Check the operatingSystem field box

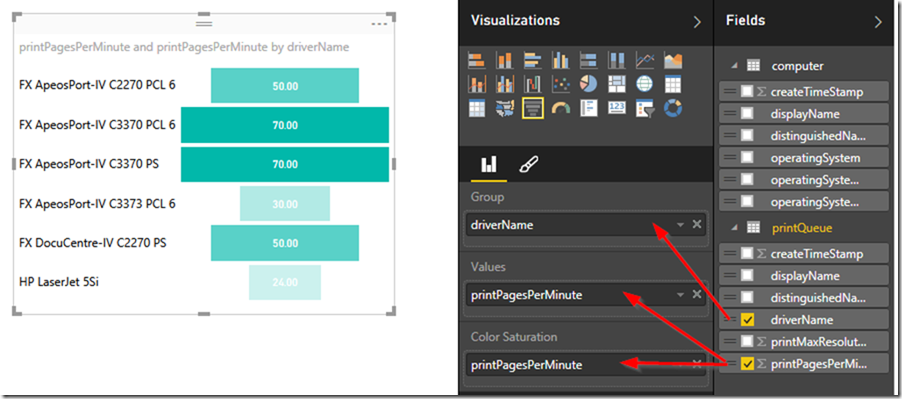coord(747,158)
